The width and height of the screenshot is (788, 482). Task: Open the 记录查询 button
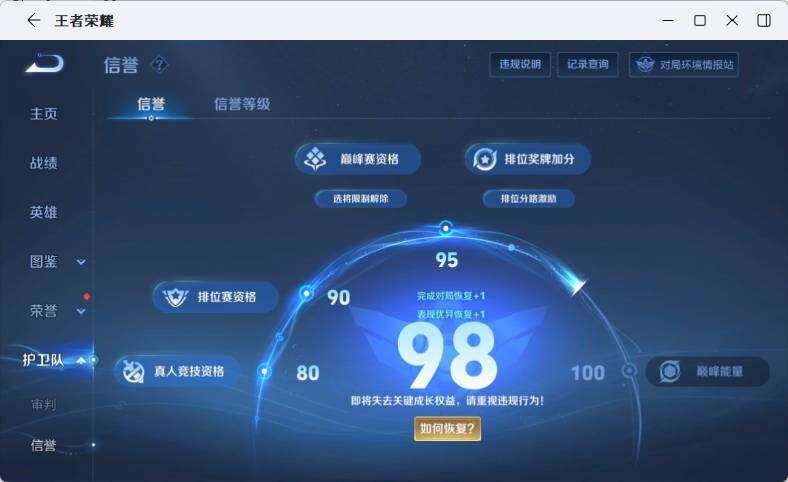[x=587, y=64]
